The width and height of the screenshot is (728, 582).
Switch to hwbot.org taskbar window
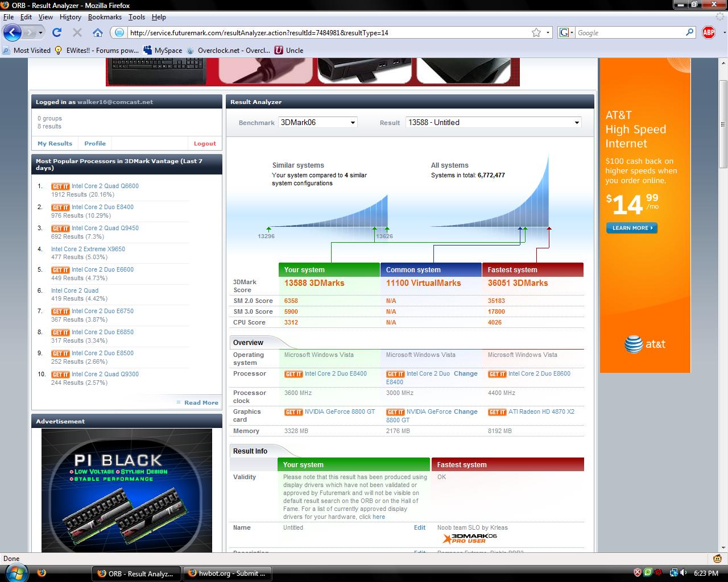(227, 573)
